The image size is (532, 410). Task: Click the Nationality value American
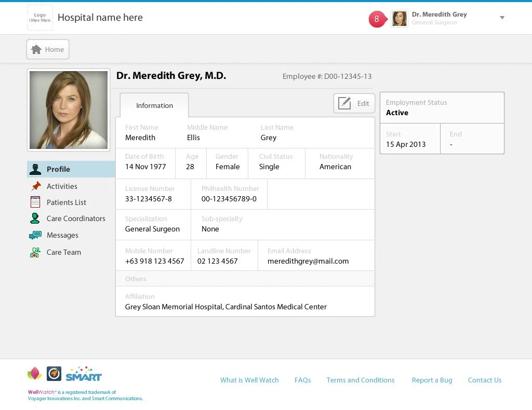tap(335, 167)
